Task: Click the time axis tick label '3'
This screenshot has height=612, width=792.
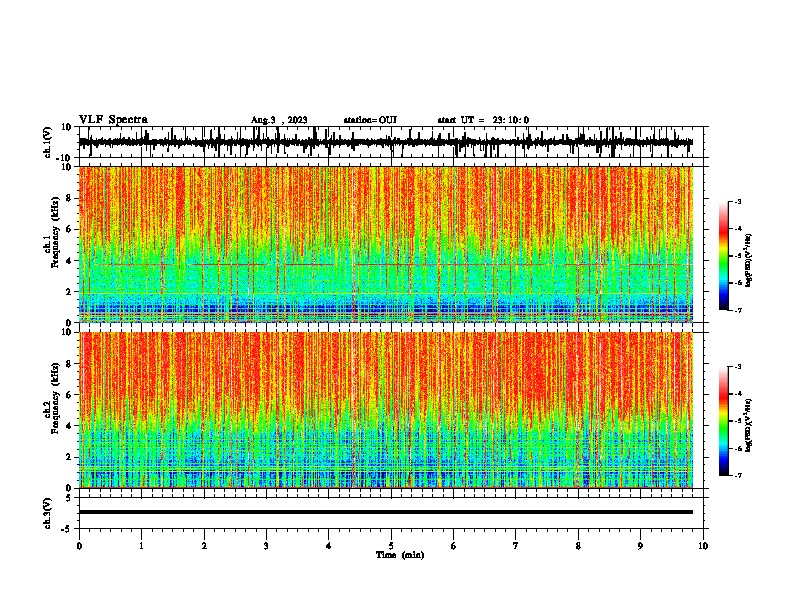Action: point(266,546)
